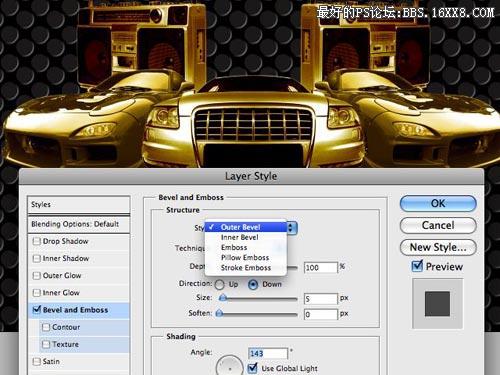The image size is (500, 375).
Task: Select Stroke Emboss style option
Action: pyautogui.click(x=246, y=268)
